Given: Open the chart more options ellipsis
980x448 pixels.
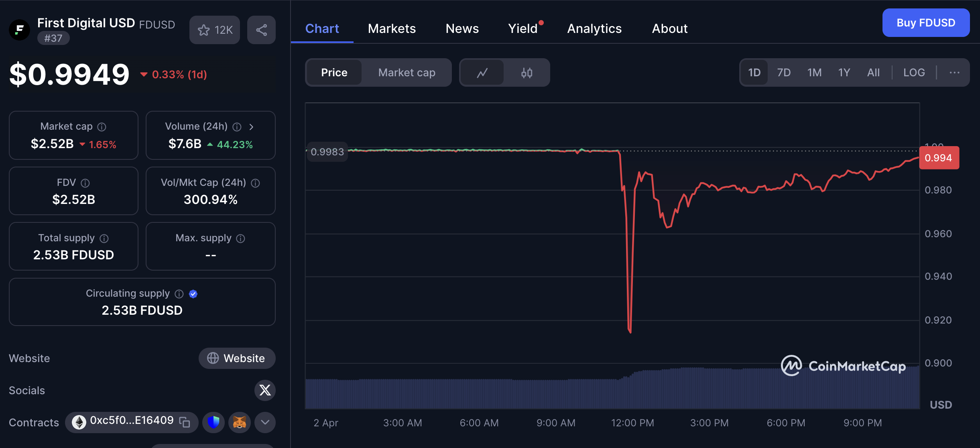Looking at the screenshot, I should [954, 73].
